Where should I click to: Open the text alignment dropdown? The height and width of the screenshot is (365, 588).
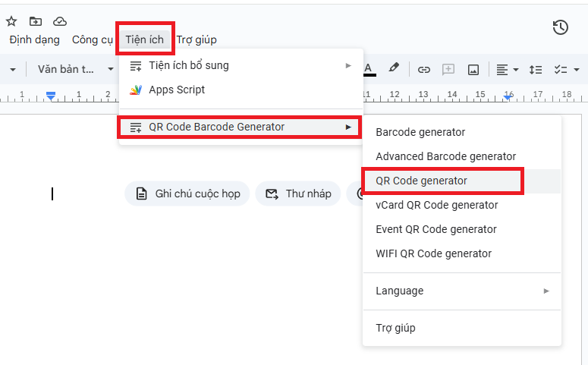pyautogui.click(x=507, y=69)
